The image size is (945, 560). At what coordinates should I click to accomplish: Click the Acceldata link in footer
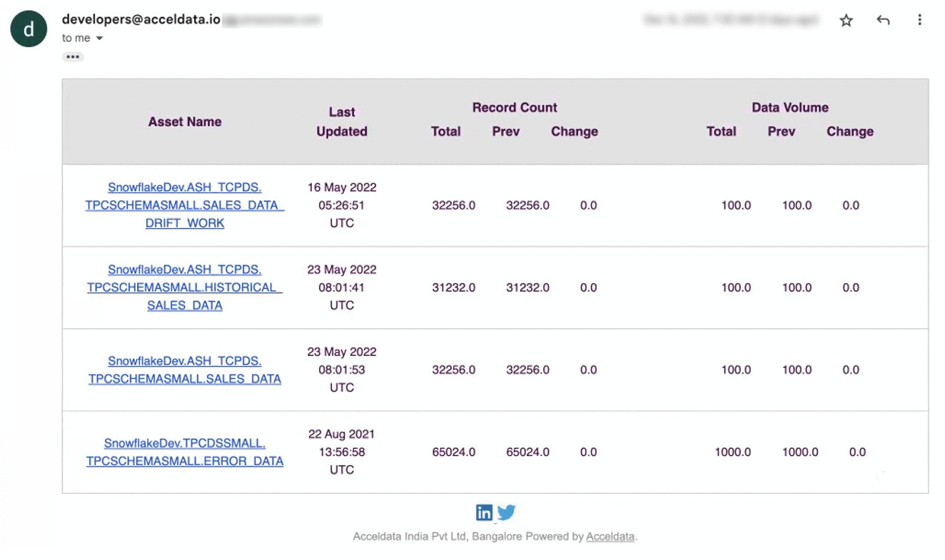click(610, 536)
